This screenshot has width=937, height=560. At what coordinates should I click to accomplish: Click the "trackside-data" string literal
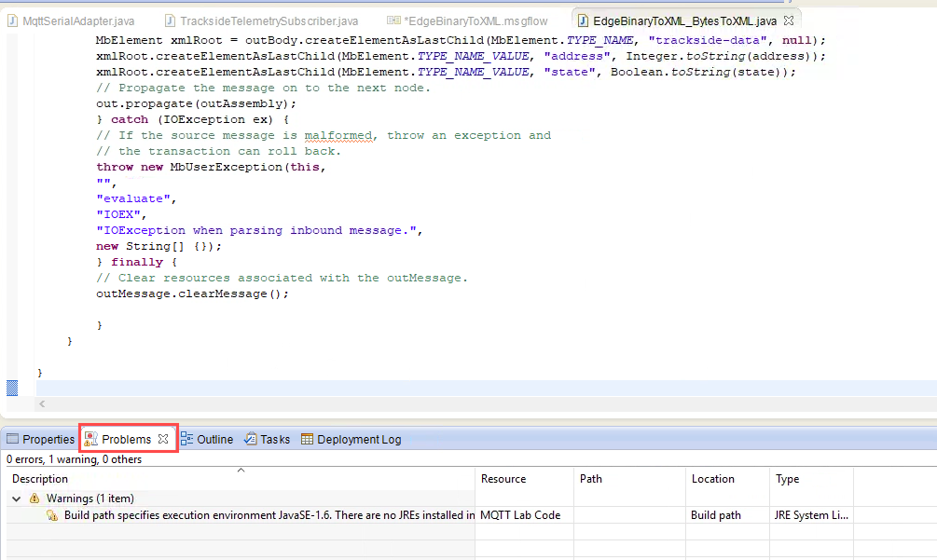click(x=708, y=41)
